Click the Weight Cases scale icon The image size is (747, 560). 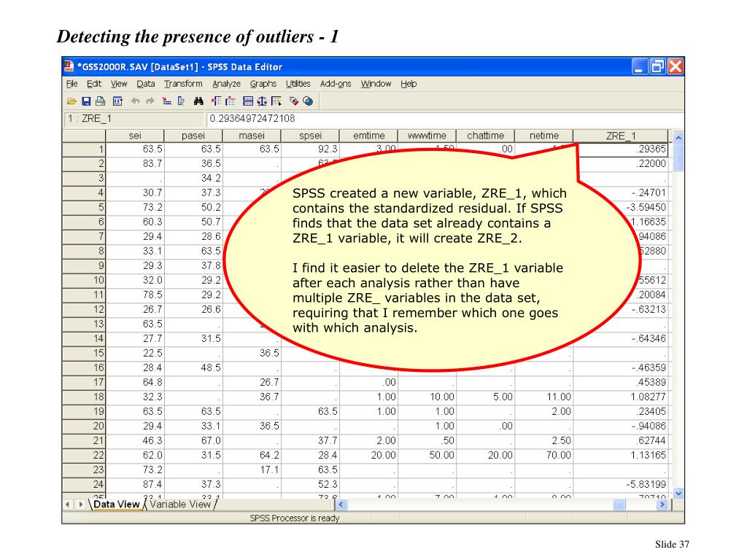pyautogui.click(x=262, y=101)
